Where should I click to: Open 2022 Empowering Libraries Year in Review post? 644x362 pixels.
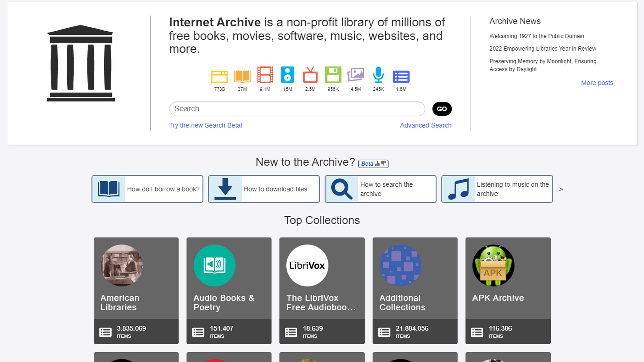(543, 48)
